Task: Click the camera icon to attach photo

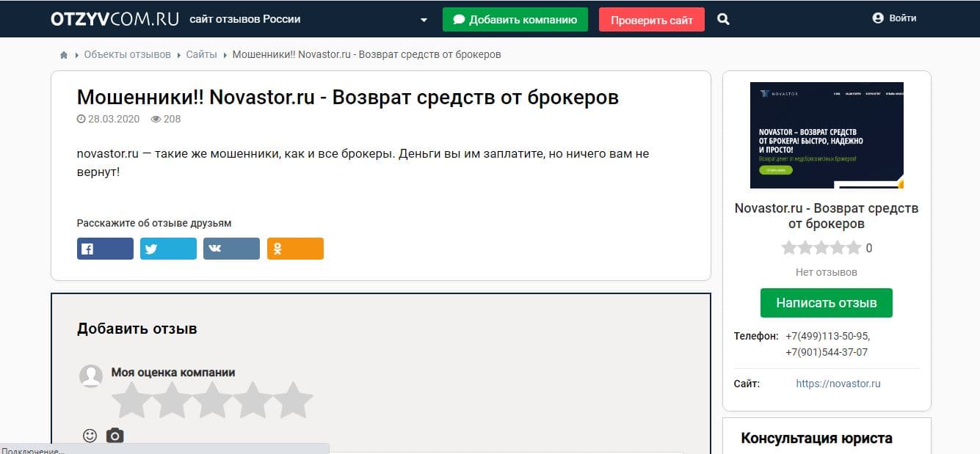Action: tap(115, 436)
